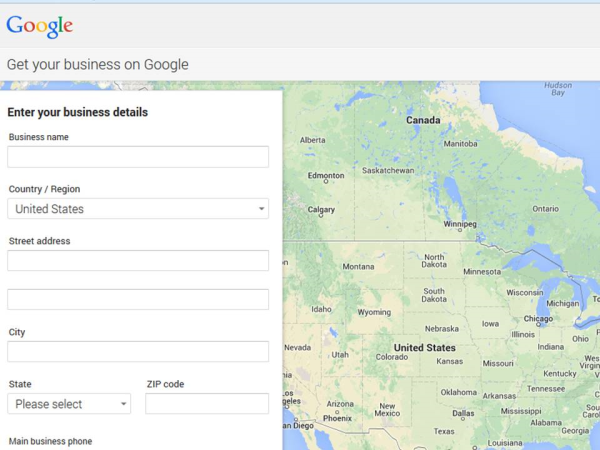Image resolution: width=600 pixels, height=450 pixels.
Task: Click 'Nebraska' on the map
Action: (442, 329)
